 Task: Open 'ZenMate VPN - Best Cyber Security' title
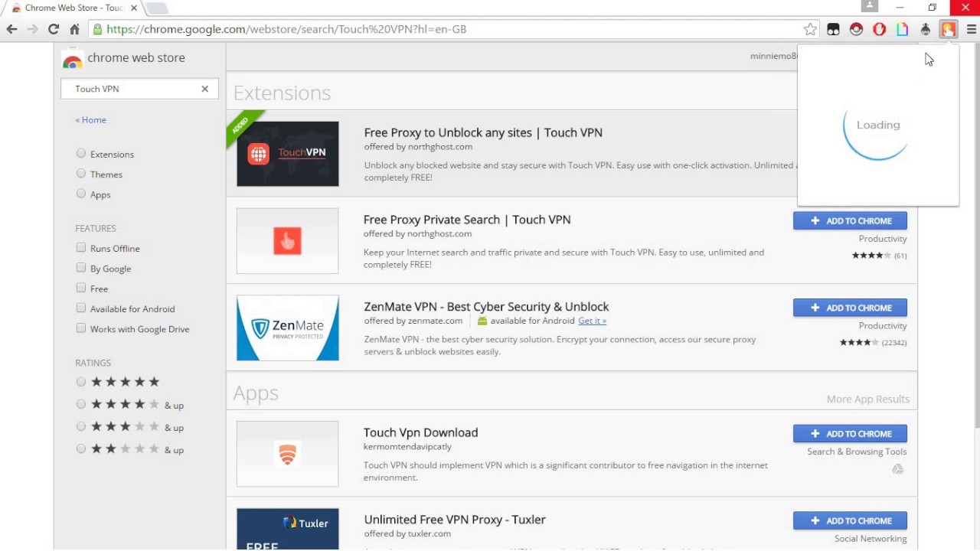click(486, 307)
